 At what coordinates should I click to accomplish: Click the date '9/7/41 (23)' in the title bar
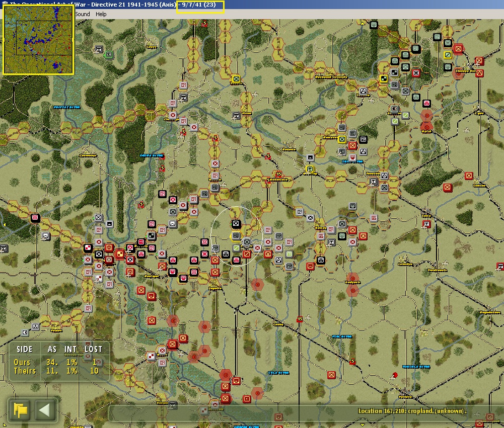pos(199,5)
